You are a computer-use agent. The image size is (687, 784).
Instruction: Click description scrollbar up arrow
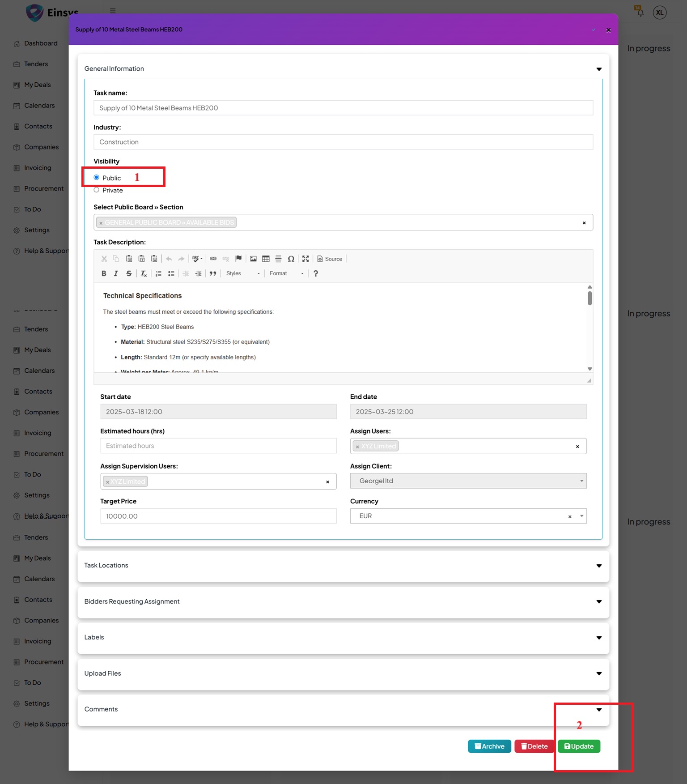[589, 287]
